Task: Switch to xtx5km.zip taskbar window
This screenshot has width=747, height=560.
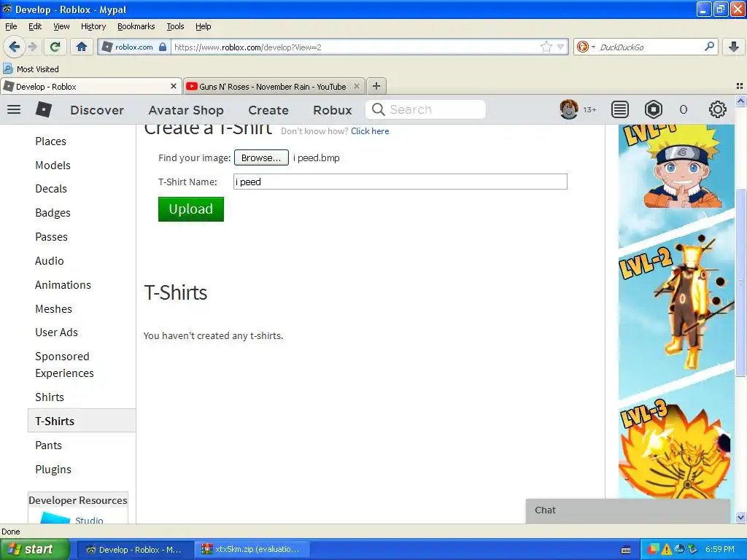Action: coord(252,549)
